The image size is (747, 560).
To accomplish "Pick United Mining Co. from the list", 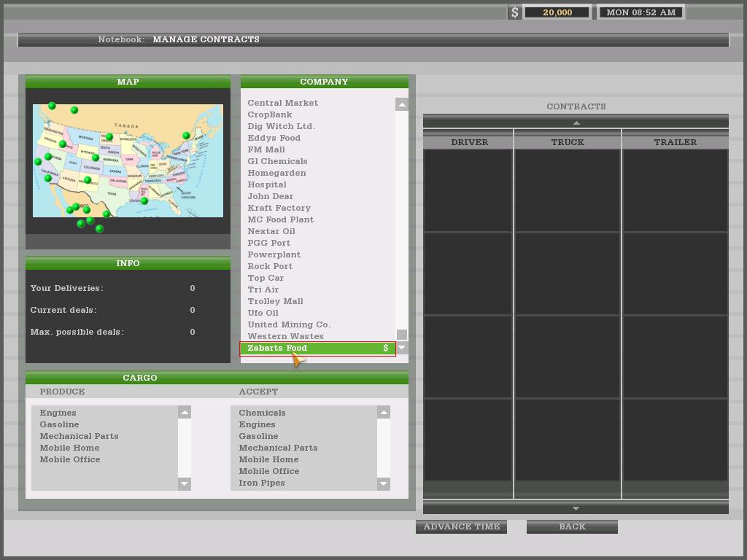I will click(x=288, y=324).
